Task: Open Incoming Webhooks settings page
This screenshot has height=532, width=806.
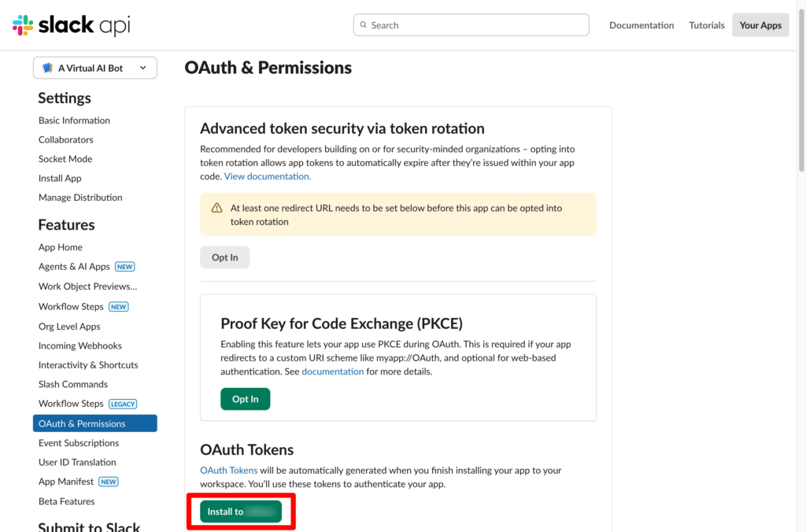Action: [x=79, y=345]
